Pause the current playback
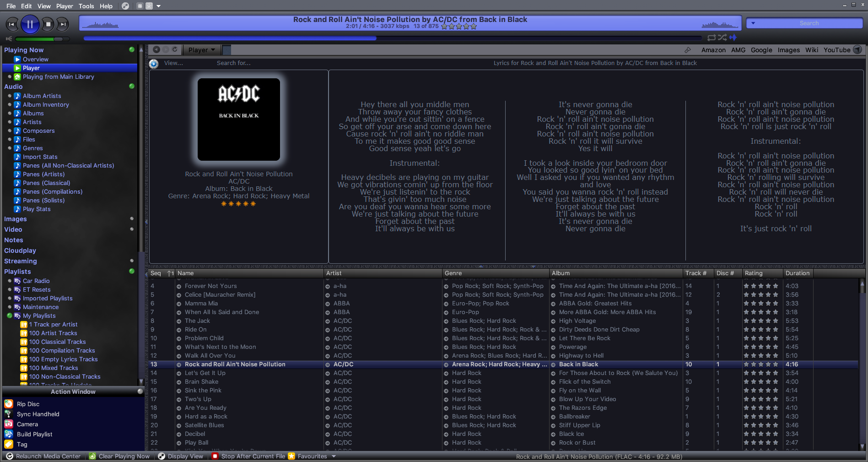868x462 pixels. point(30,24)
